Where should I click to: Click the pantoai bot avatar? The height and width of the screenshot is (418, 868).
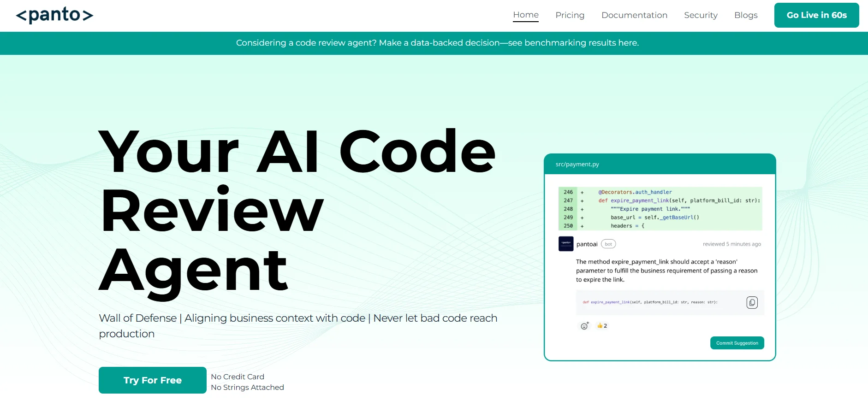click(566, 244)
